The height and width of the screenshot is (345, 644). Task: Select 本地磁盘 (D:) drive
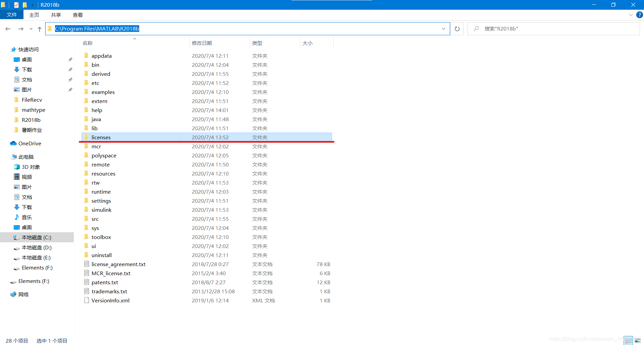[36, 248]
